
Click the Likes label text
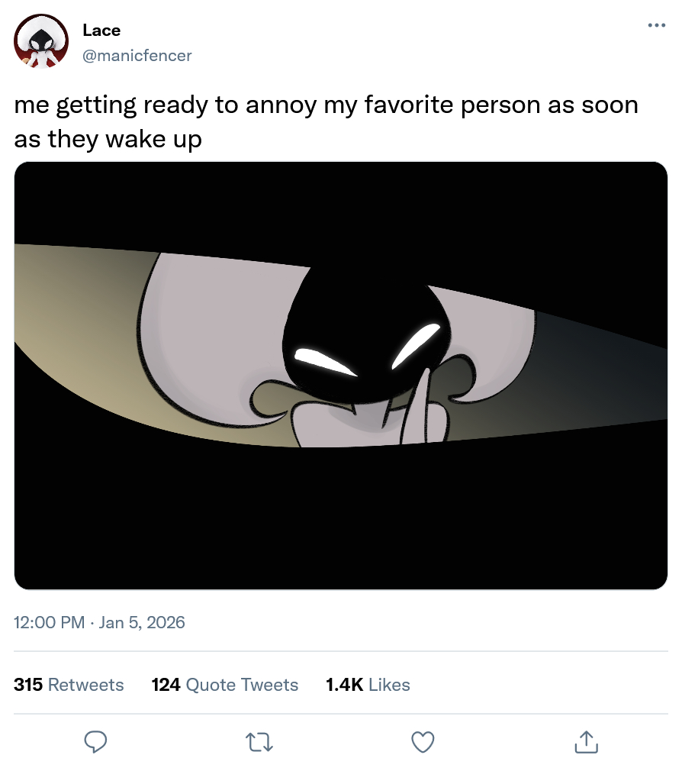(389, 685)
